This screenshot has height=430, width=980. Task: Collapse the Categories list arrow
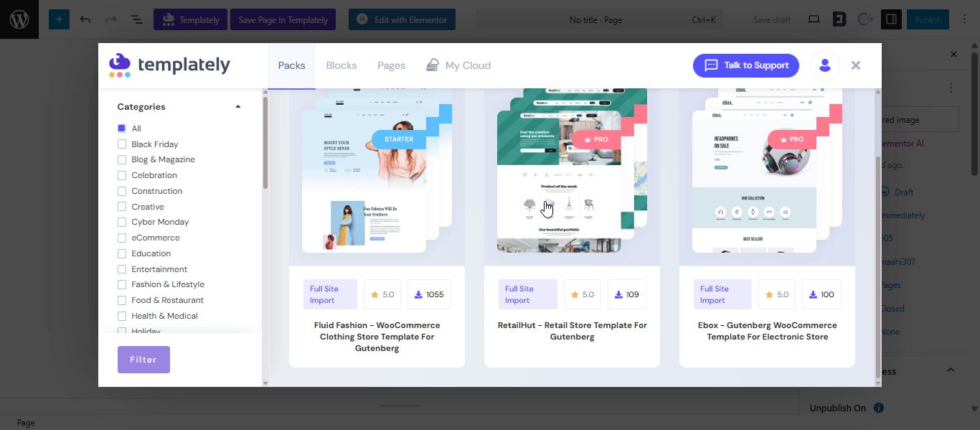click(x=238, y=107)
